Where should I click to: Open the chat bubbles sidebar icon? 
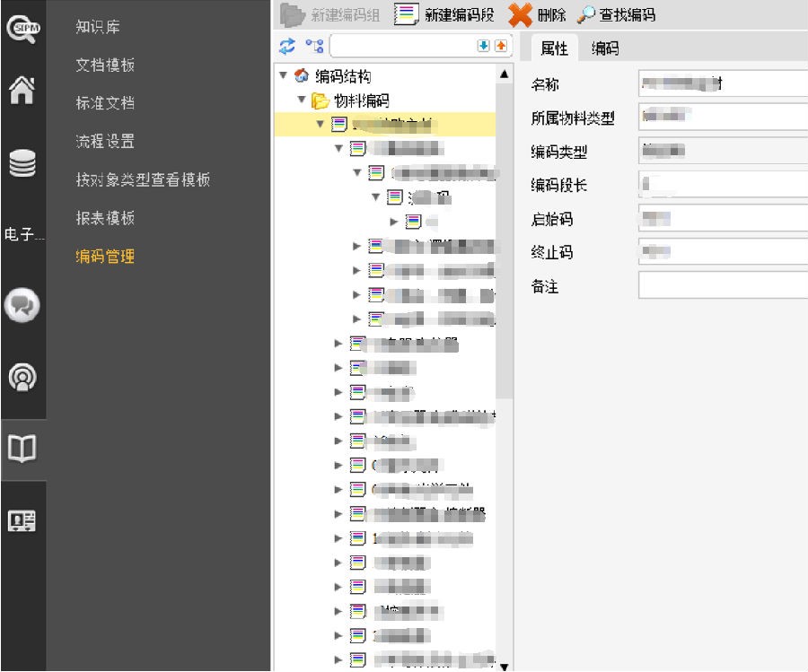point(22,306)
